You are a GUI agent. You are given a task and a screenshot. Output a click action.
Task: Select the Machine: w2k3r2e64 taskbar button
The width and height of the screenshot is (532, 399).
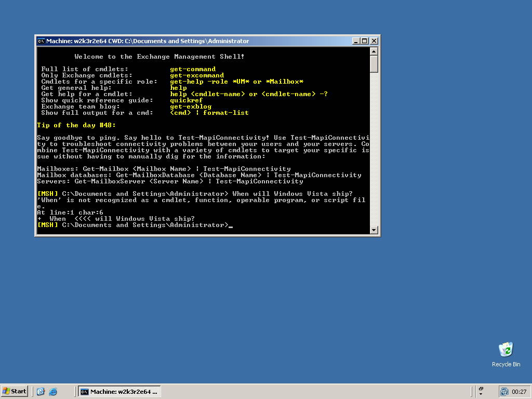pos(119,391)
